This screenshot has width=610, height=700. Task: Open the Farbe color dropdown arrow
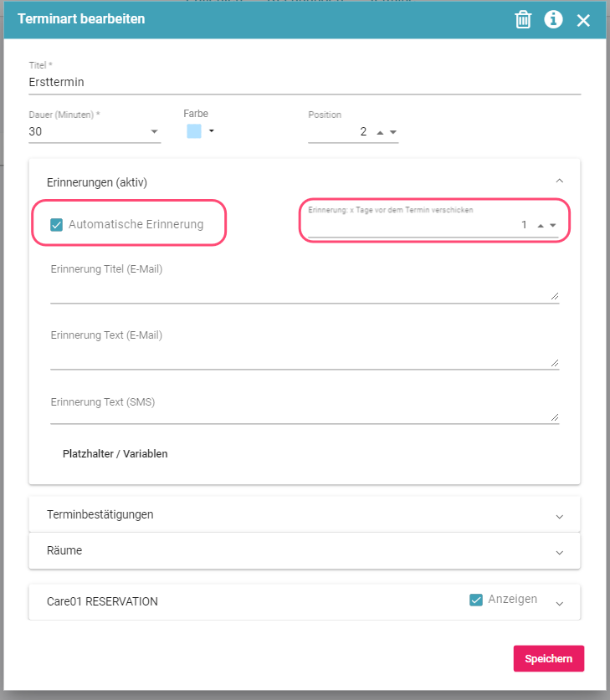tap(212, 131)
